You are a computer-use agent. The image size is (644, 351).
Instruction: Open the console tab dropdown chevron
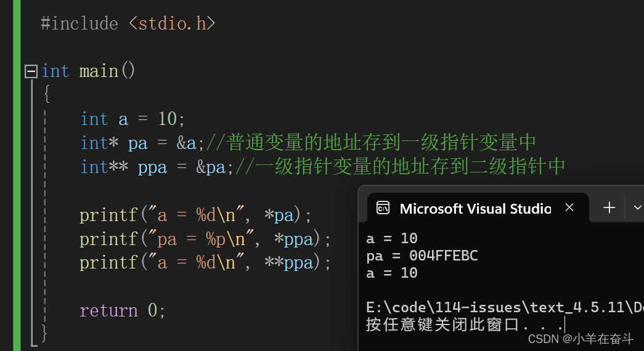(637, 208)
